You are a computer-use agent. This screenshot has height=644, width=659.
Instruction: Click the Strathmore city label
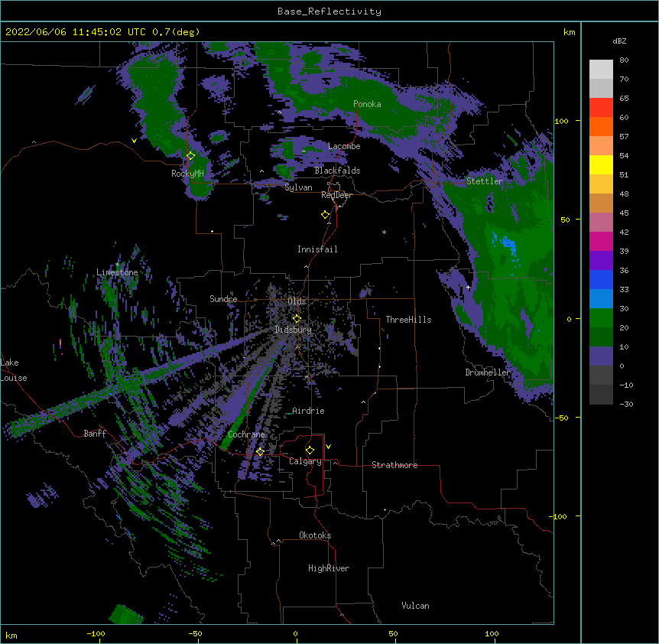pos(394,465)
